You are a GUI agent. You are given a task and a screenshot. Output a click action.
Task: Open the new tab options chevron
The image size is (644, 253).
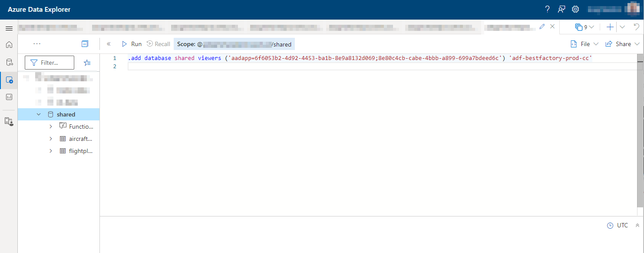[x=622, y=27]
